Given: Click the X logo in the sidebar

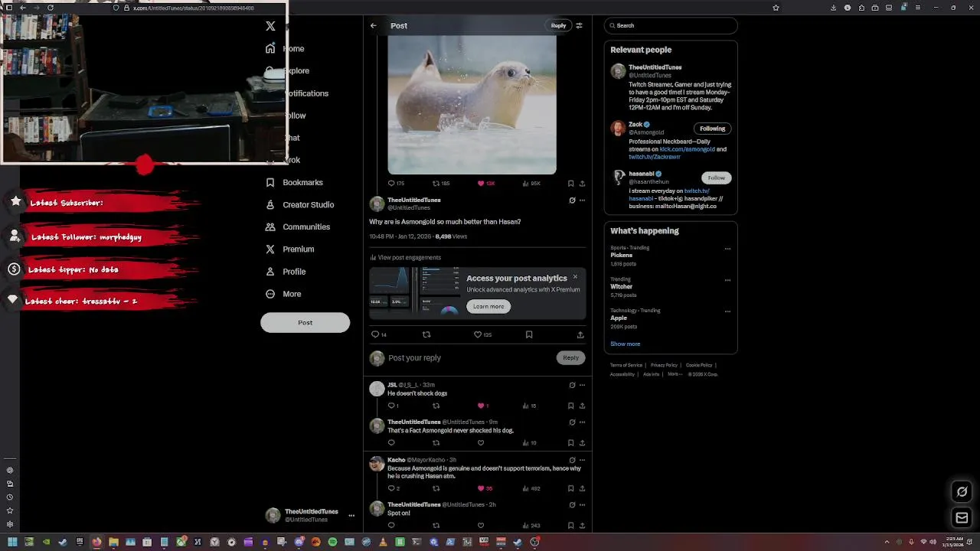Looking at the screenshot, I should 270,26.
